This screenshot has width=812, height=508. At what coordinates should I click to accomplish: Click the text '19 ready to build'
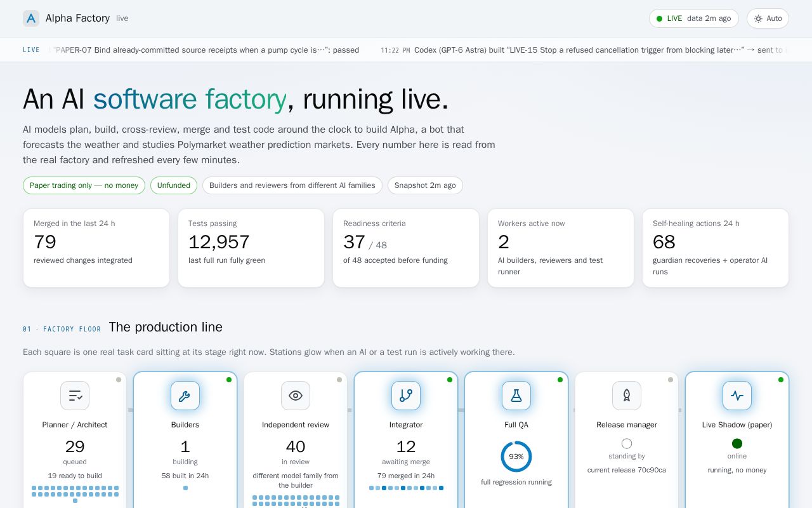click(75, 476)
